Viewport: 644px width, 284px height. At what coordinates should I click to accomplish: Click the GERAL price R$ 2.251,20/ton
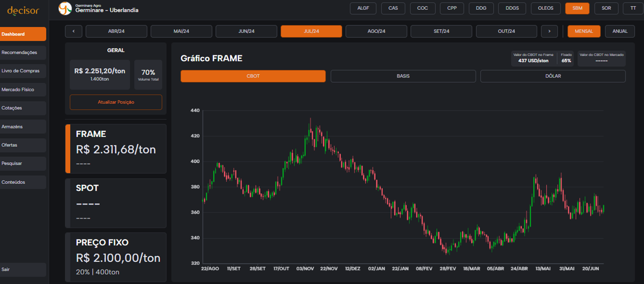100,71
